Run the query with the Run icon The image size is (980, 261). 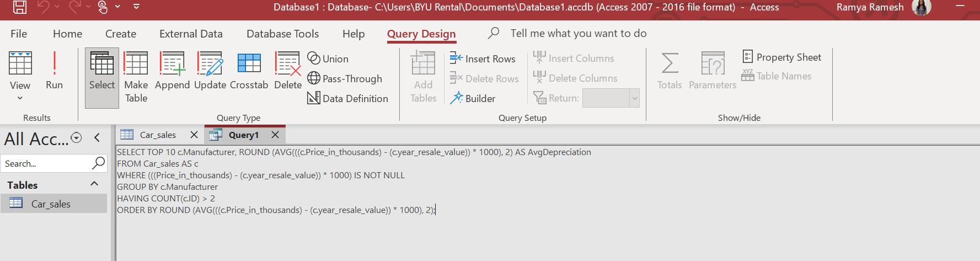[x=54, y=70]
